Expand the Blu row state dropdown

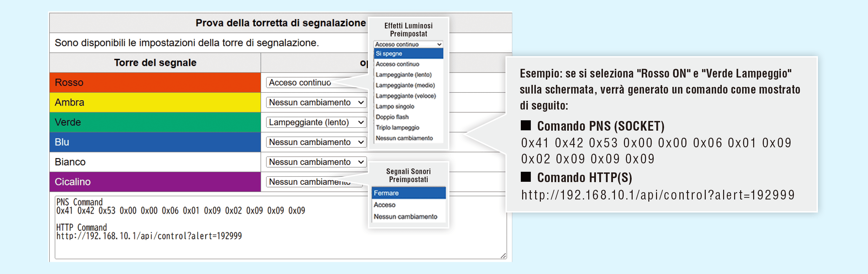(x=316, y=142)
